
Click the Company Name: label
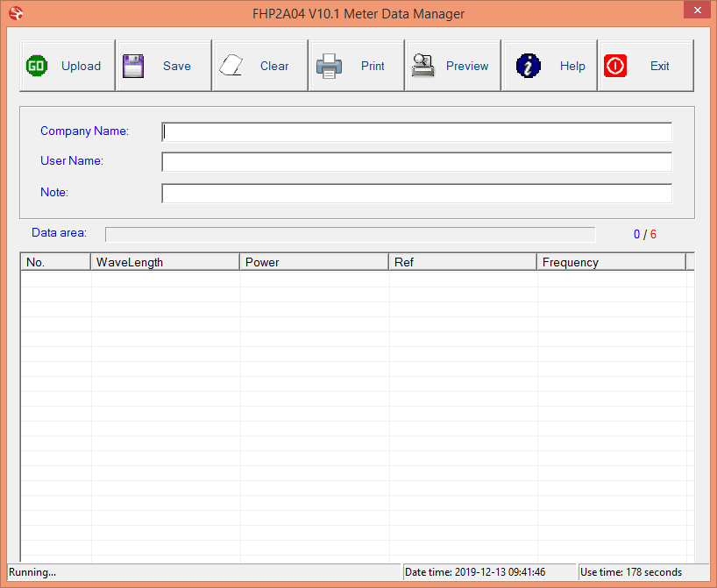pyautogui.click(x=85, y=131)
